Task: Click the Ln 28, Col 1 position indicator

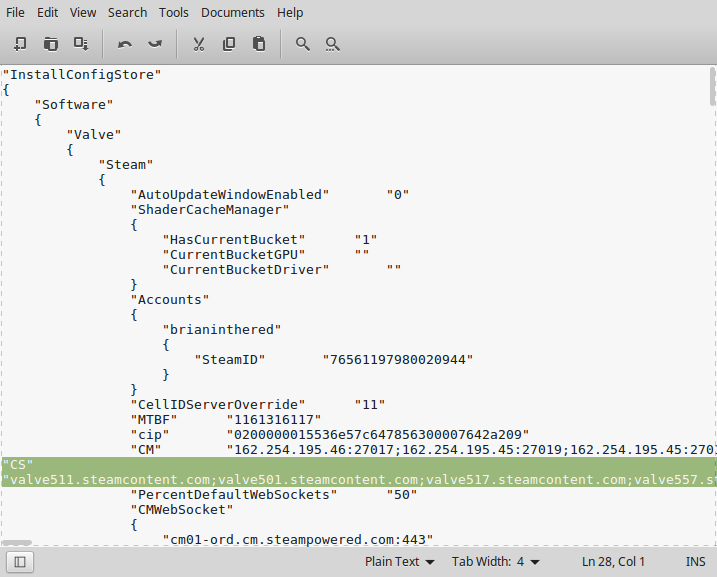Action: (x=613, y=561)
